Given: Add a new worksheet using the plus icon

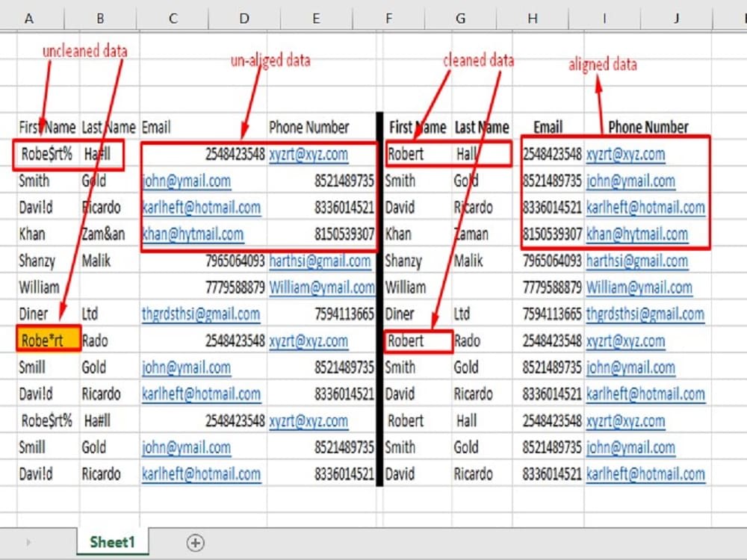Looking at the screenshot, I should tap(193, 544).
